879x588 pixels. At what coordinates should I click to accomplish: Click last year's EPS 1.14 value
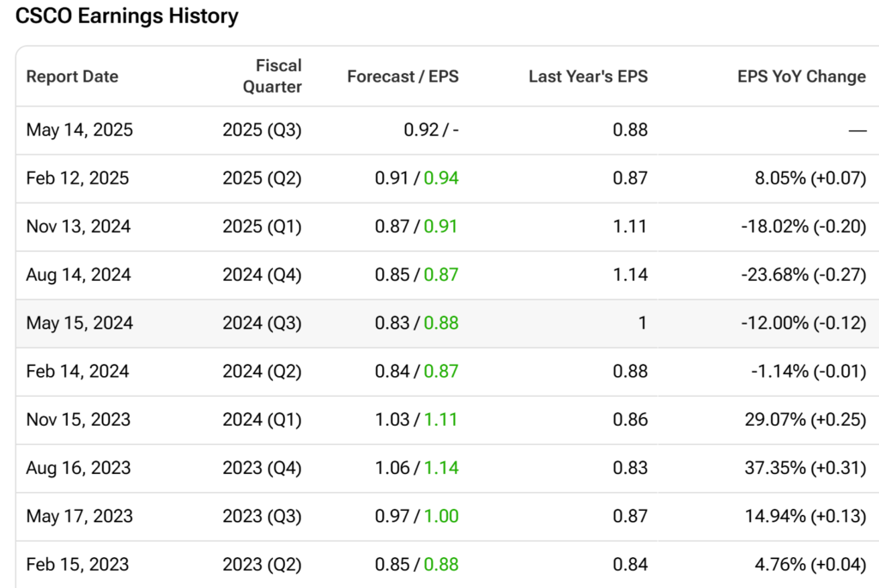tap(630, 275)
